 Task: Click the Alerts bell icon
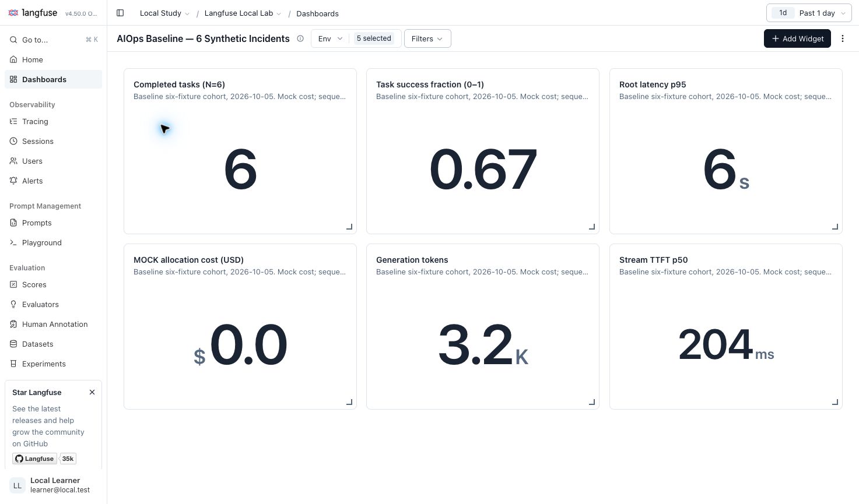pyautogui.click(x=13, y=181)
